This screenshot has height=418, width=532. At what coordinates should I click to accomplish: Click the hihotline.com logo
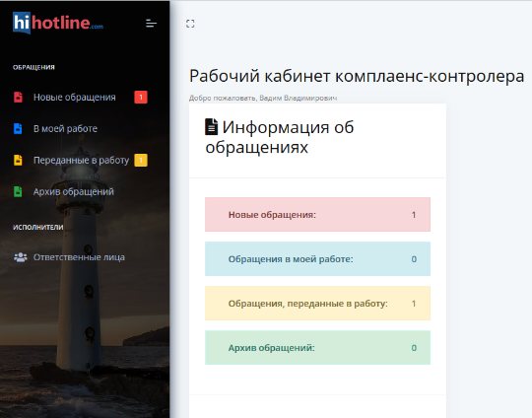click(58, 23)
